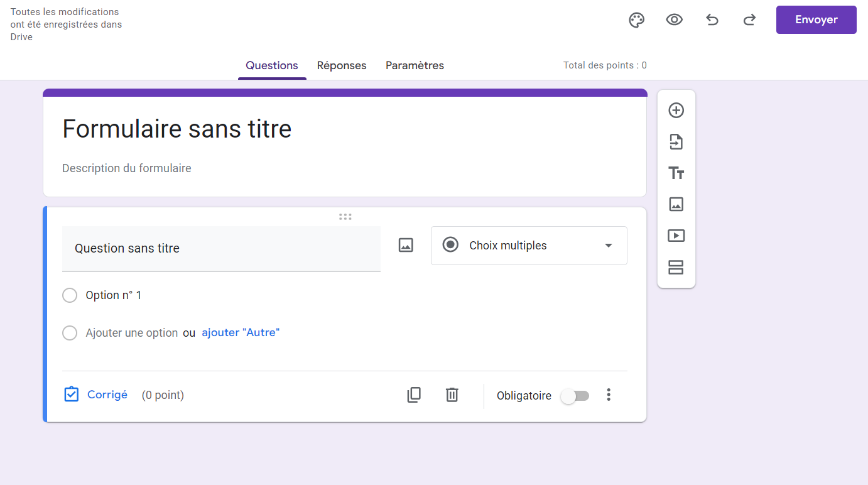
Task: Import questions from another form
Action: (676, 142)
